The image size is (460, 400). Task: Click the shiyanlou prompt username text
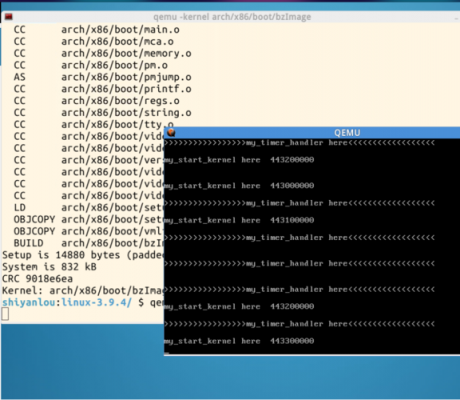pyautogui.click(x=30, y=303)
